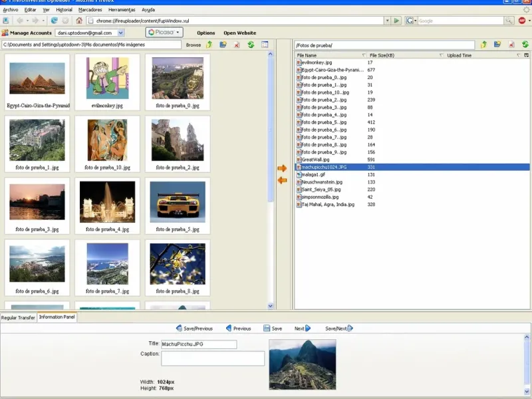
Task: Go up one folder in local panel
Action: point(209,45)
